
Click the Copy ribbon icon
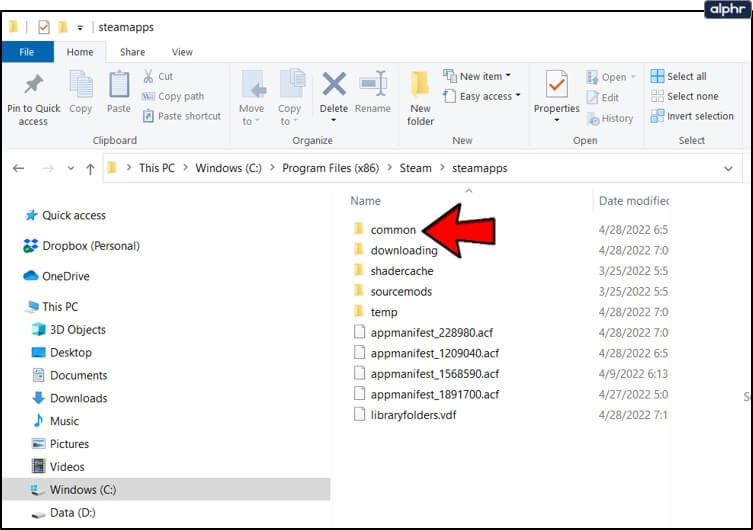click(81, 85)
